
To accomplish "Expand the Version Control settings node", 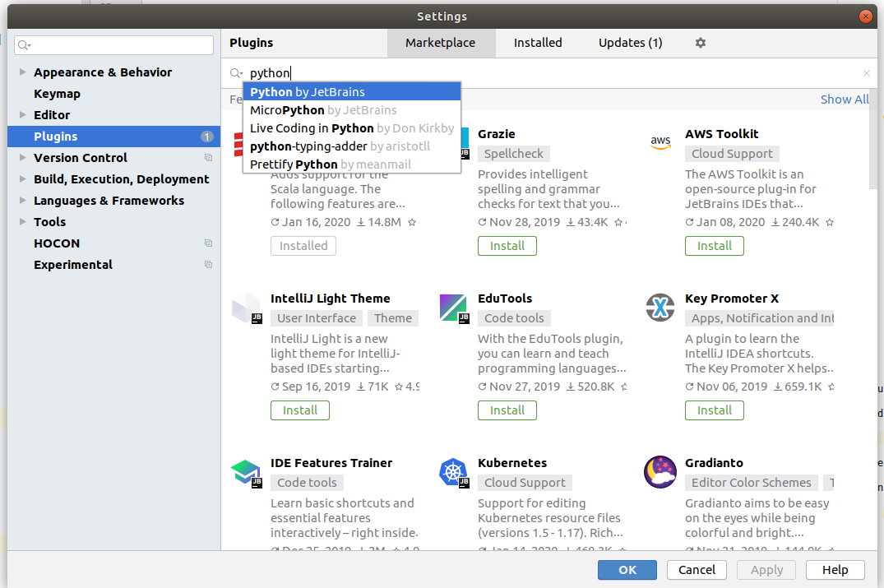I will coord(22,158).
